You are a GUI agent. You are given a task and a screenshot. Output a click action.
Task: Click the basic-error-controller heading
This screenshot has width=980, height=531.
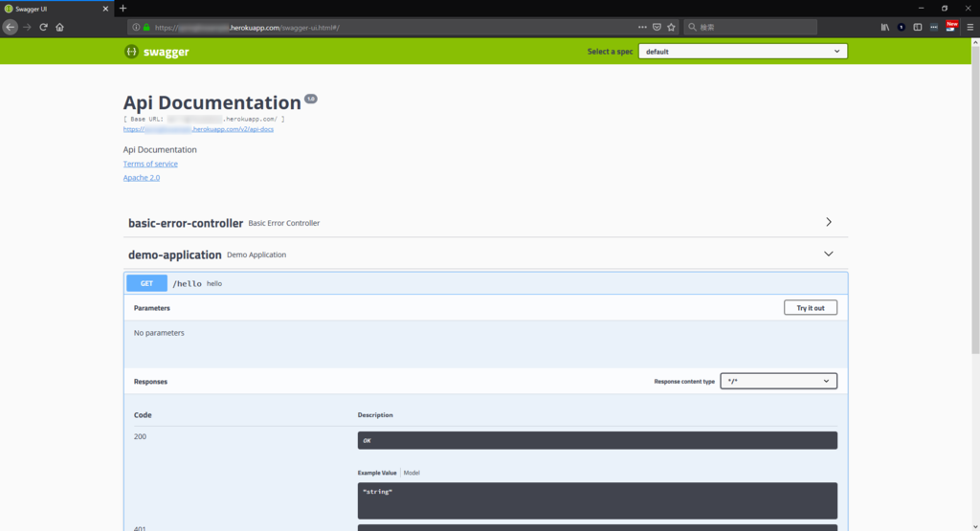coord(186,223)
